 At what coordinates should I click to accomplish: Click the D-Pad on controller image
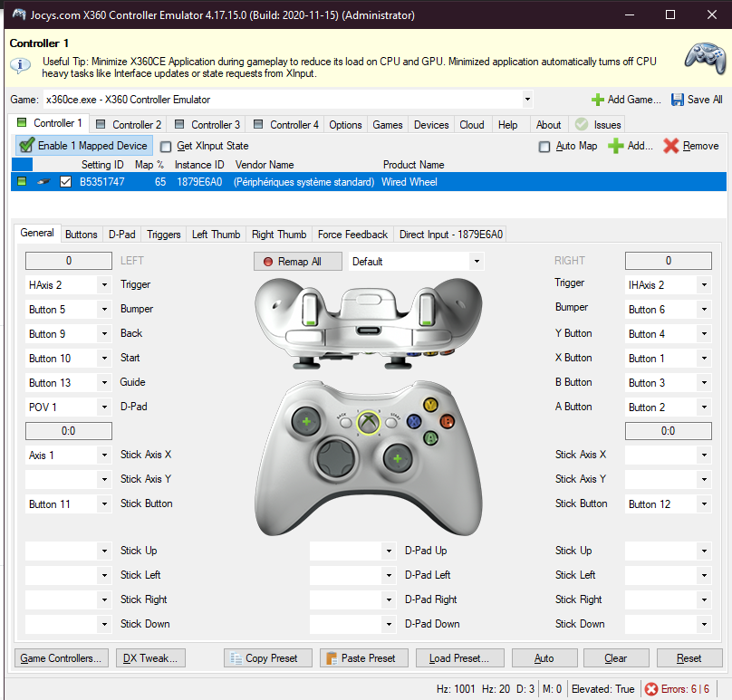point(337,457)
